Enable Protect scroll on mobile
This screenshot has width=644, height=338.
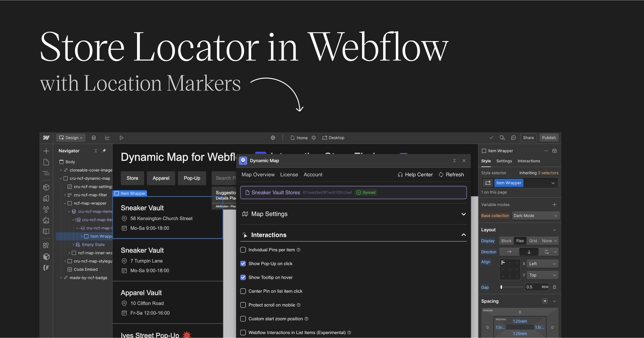(x=243, y=305)
